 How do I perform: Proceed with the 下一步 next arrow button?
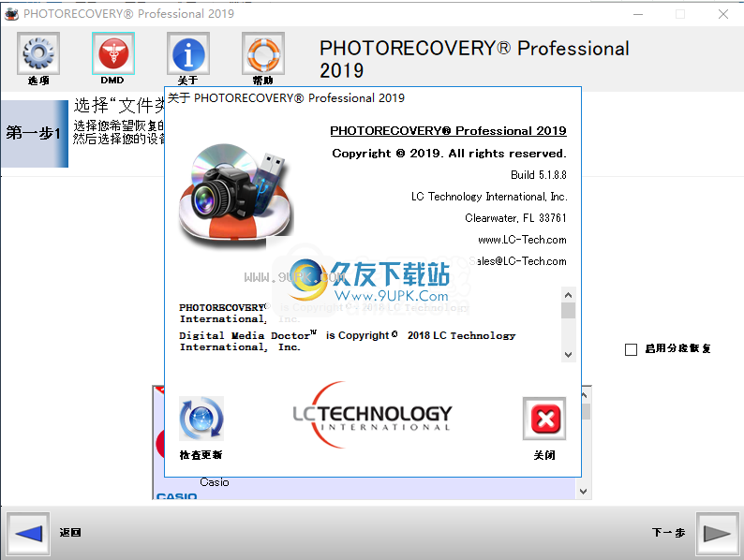click(x=717, y=534)
